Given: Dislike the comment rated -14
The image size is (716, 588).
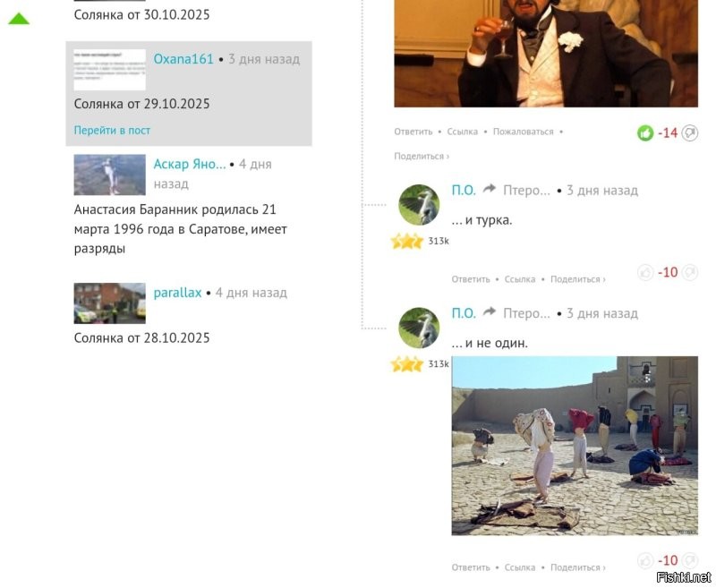Looking at the screenshot, I should [x=689, y=132].
